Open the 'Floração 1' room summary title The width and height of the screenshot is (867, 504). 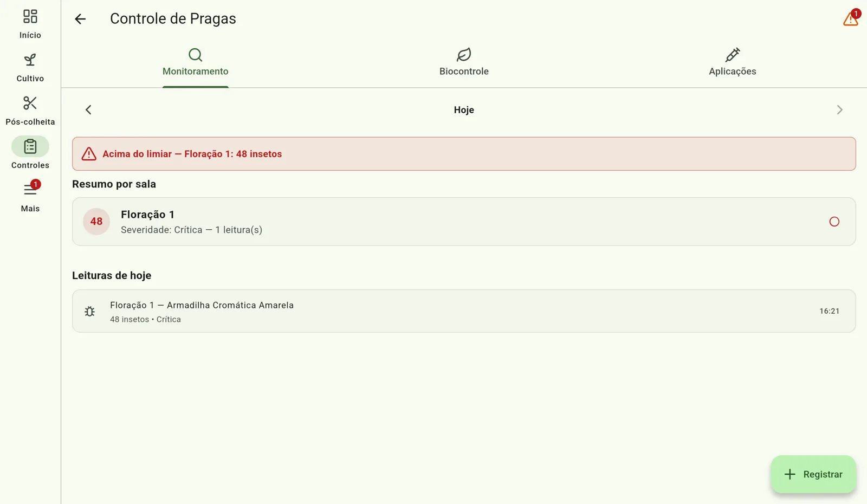click(147, 215)
